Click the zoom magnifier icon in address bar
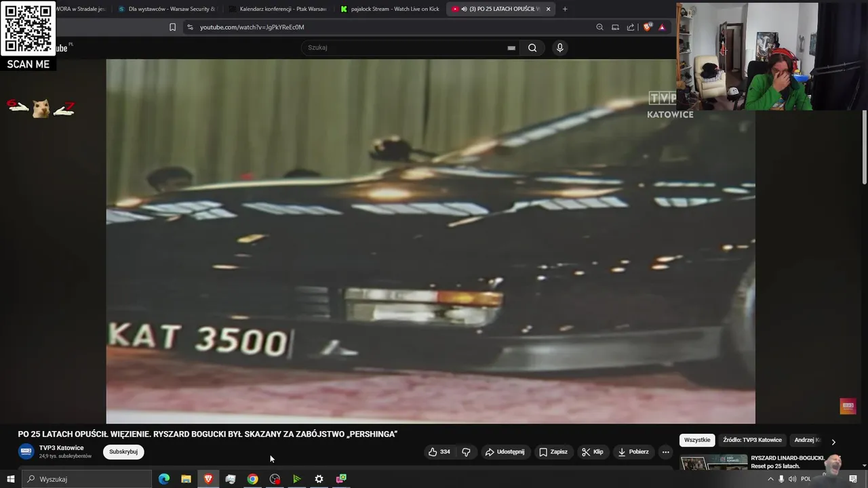Viewport: 868px width, 488px height. click(x=599, y=27)
